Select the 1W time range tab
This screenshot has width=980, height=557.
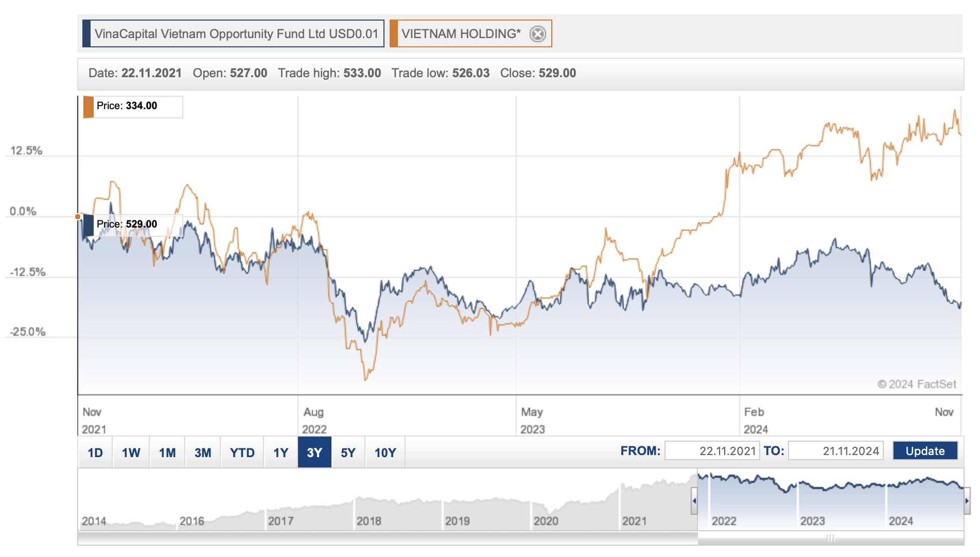131,452
